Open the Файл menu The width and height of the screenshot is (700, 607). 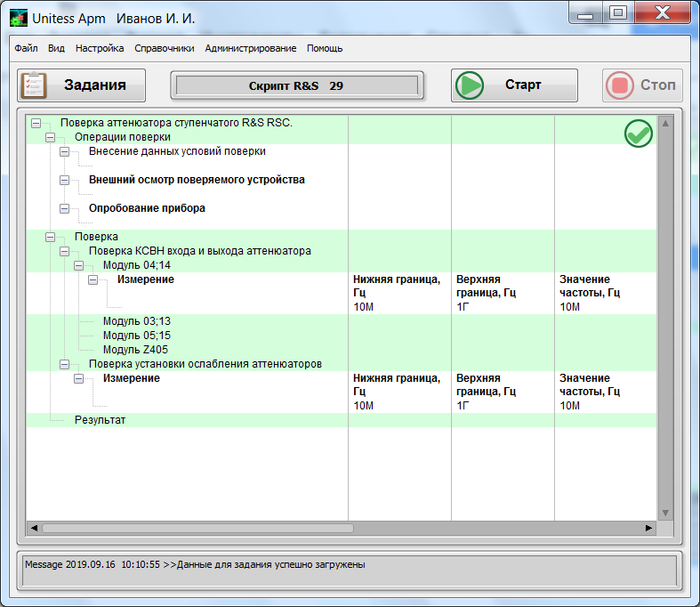(x=26, y=48)
